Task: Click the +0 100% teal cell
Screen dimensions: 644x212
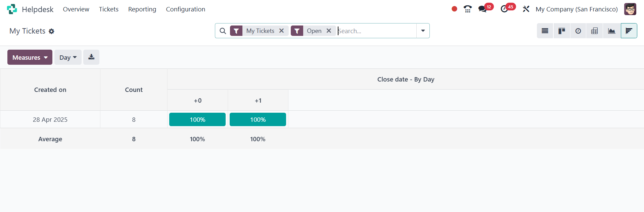Action: [x=197, y=119]
